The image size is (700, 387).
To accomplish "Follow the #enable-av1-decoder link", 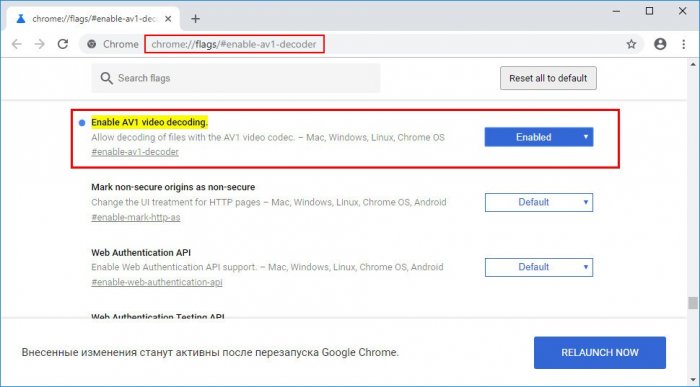I will tap(135, 152).
